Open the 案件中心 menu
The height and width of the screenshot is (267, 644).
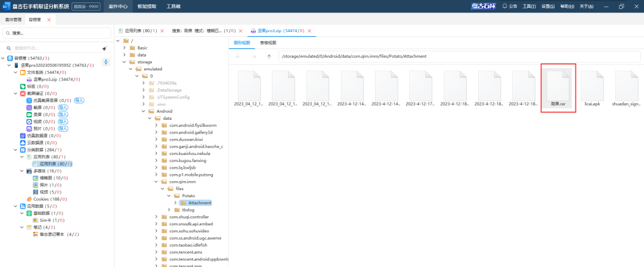click(x=118, y=6)
